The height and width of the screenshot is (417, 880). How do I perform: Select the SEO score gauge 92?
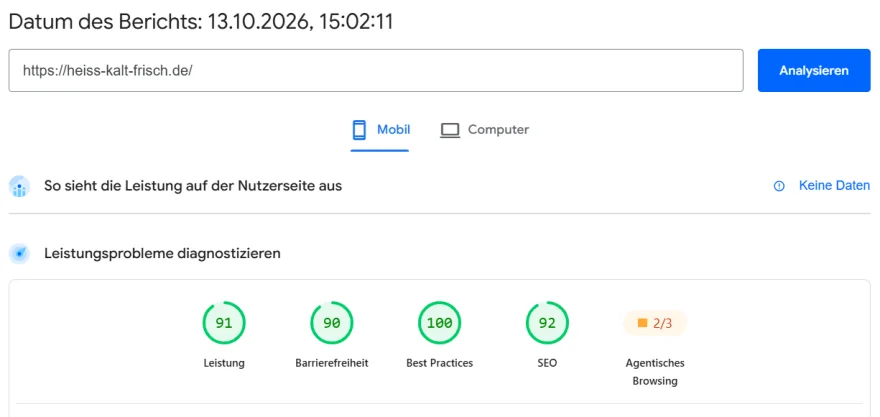547,323
